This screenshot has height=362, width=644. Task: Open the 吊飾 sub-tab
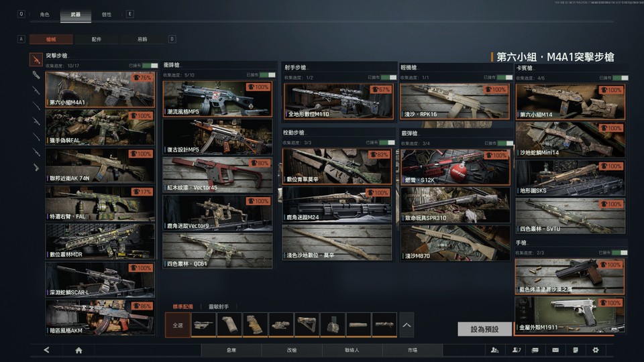pyautogui.click(x=142, y=39)
